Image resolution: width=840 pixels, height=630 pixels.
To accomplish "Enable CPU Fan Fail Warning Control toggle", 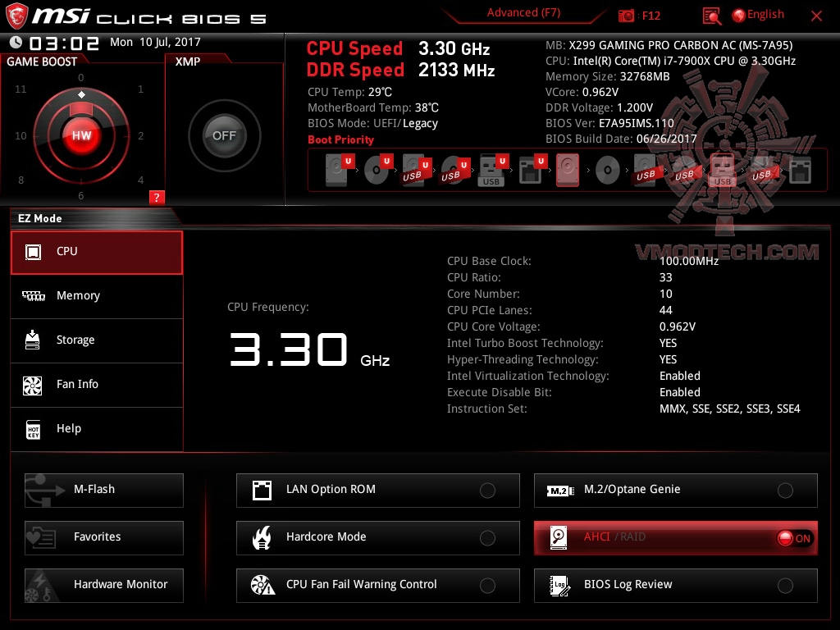I will coord(487,586).
